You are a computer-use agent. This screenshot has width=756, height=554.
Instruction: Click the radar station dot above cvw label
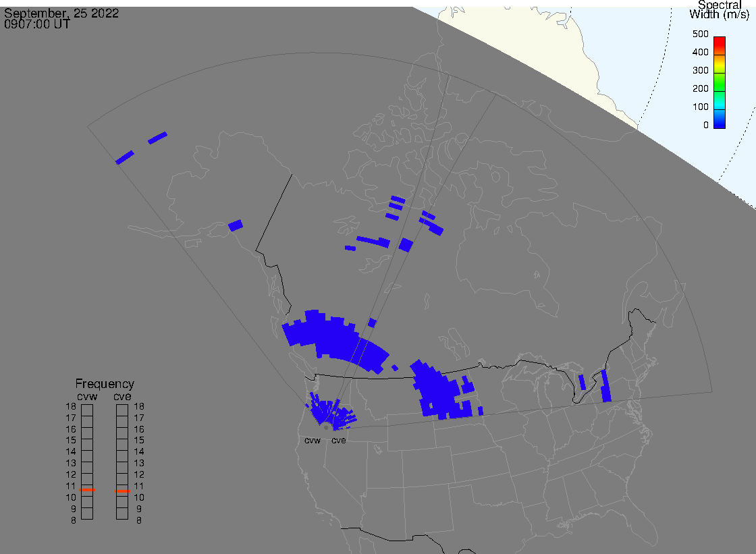(x=326, y=428)
